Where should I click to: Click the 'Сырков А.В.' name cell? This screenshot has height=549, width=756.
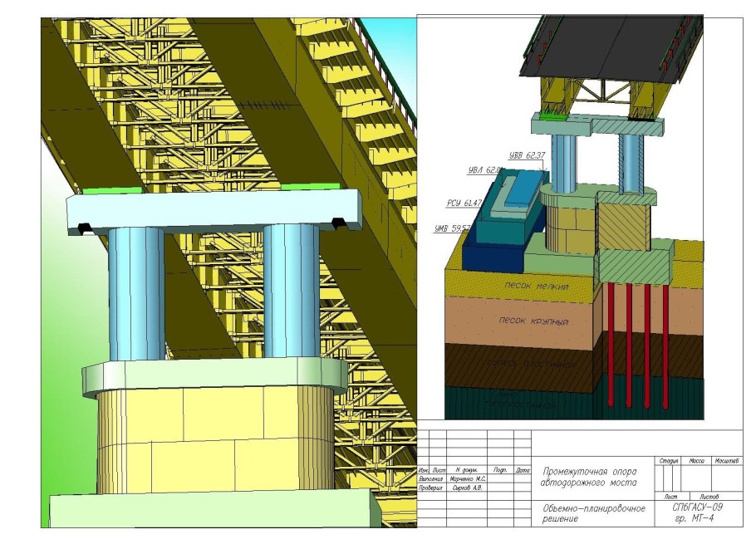coord(467,488)
